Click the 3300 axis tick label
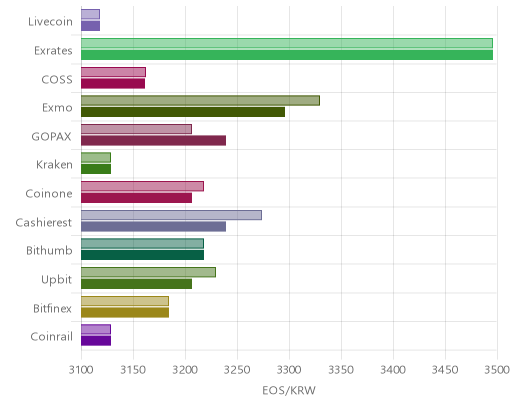Image resolution: width=512 pixels, height=408 pixels. pos(289,370)
